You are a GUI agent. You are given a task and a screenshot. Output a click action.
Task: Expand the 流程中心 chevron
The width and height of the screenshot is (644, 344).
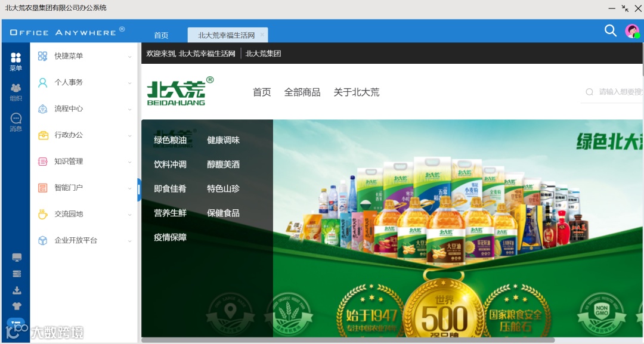[130, 109]
